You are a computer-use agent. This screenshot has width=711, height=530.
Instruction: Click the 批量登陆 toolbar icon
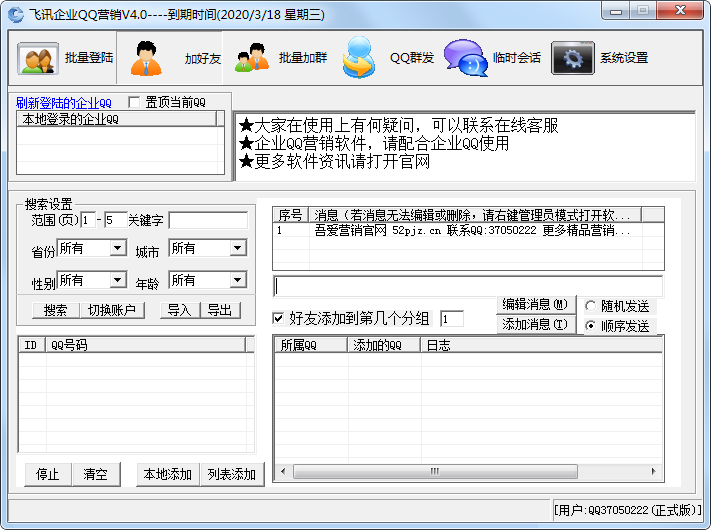[39, 58]
